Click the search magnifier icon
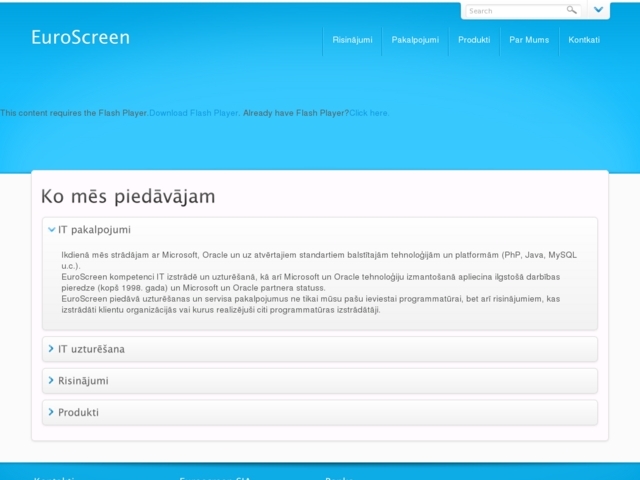Image resolution: width=640 pixels, height=480 pixels. click(571, 10)
